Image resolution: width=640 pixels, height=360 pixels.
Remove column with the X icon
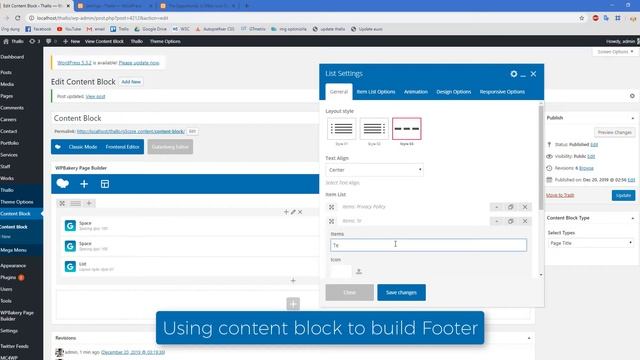pos(300,212)
